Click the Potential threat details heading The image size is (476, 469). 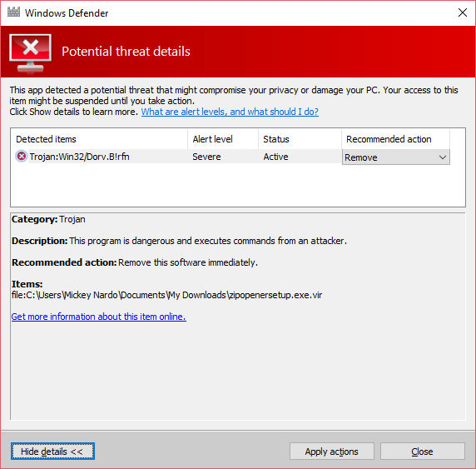pyautogui.click(x=126, y=52)
